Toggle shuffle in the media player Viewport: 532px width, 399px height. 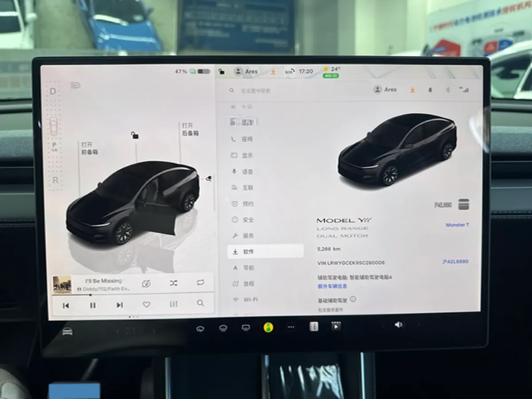(173, 283)
